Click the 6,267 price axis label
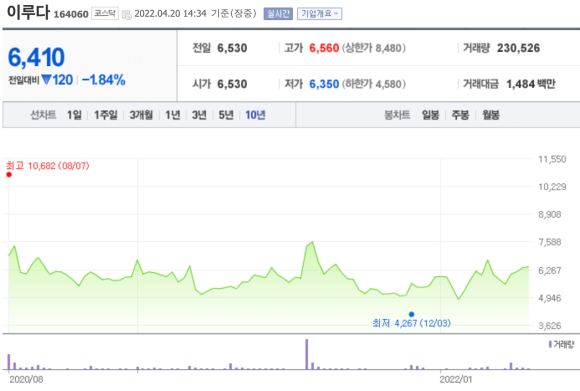This screenshot has width=580, height=391. tap(550, 270)
